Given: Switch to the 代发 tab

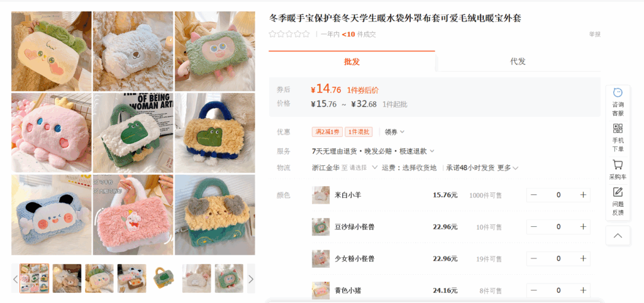Looking at the screenshot, I should [x=518, y=62].
